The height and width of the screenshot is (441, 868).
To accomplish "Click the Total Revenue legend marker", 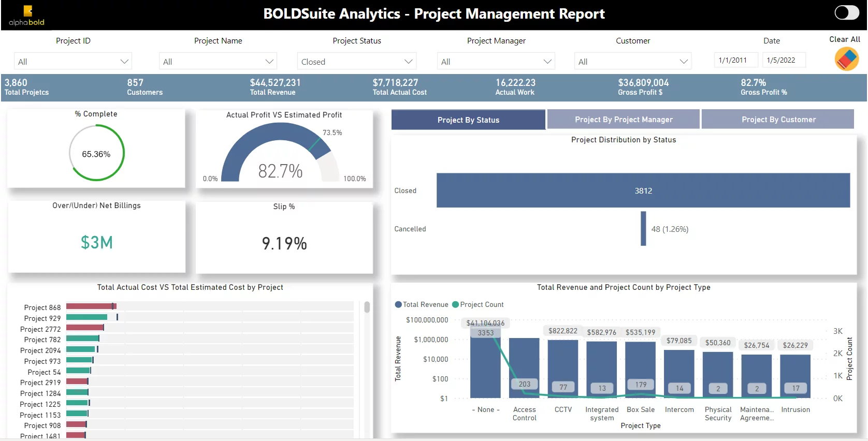I will [398, 304].
